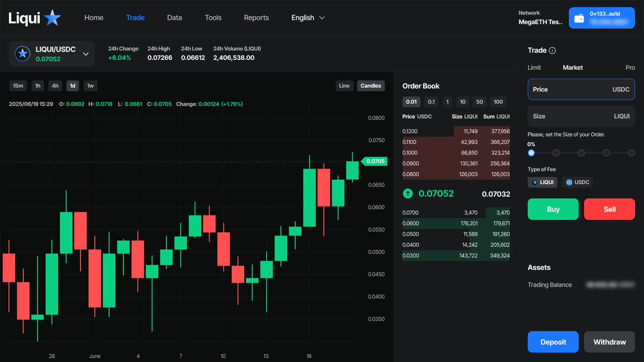The height and width of the screenshot is (362, 644).
Task: Click the Price USDC input field
Action: pos(581,90)
